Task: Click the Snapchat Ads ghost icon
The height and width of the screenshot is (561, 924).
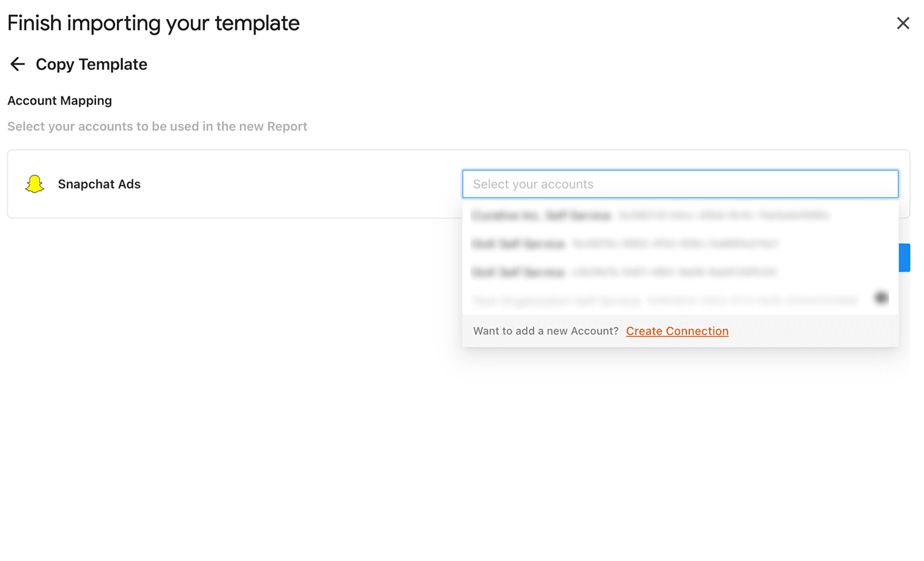Action: pos(34,184)
